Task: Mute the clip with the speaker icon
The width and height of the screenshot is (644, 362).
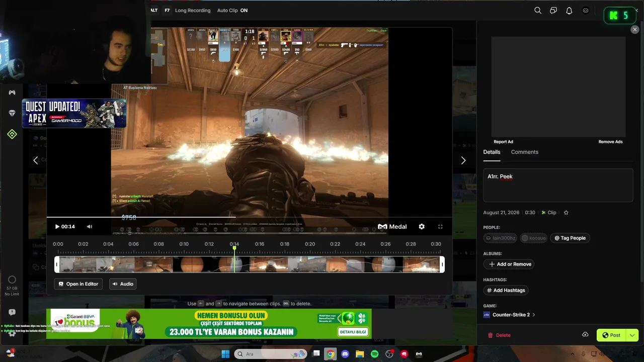Action: (90, 227)
